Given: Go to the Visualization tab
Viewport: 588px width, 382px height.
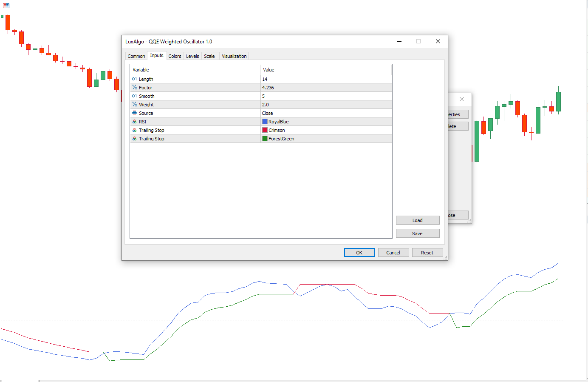Looking at the screenshot, I should [234, 56].
